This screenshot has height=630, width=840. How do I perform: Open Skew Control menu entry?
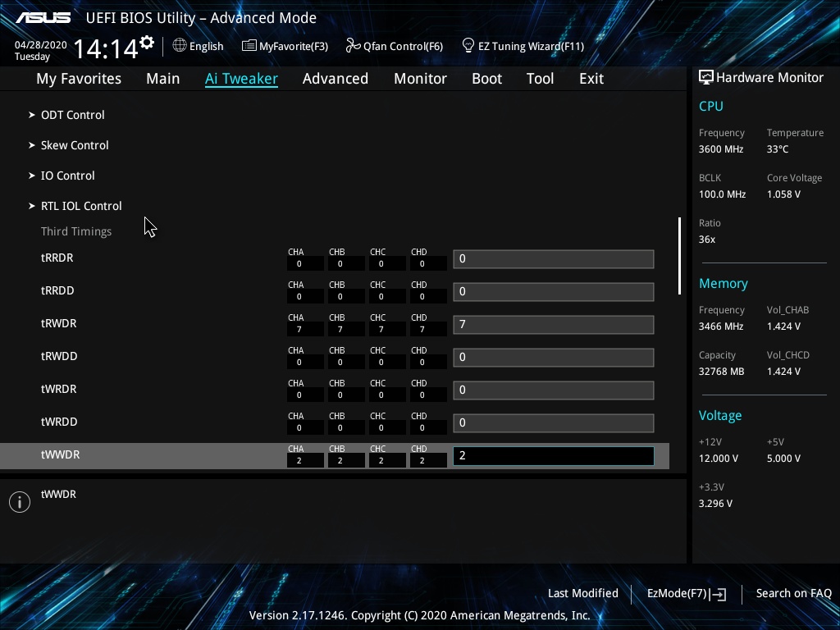(75, 145)
